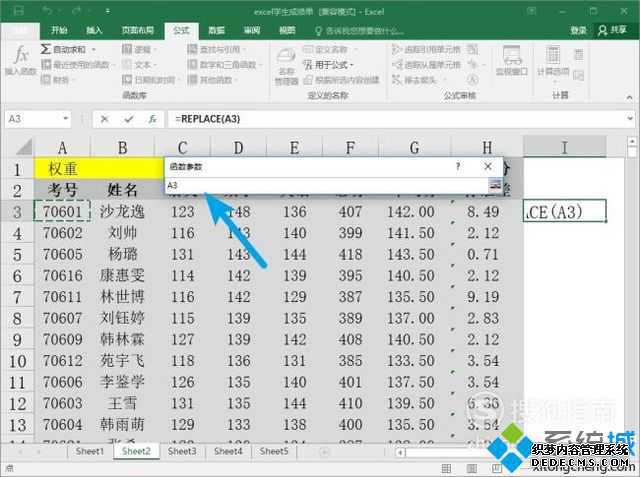The height and width of the screenshot is (477, 640).
Task: Confirm the formula with the check mark icon
Action: coord(129,119)
